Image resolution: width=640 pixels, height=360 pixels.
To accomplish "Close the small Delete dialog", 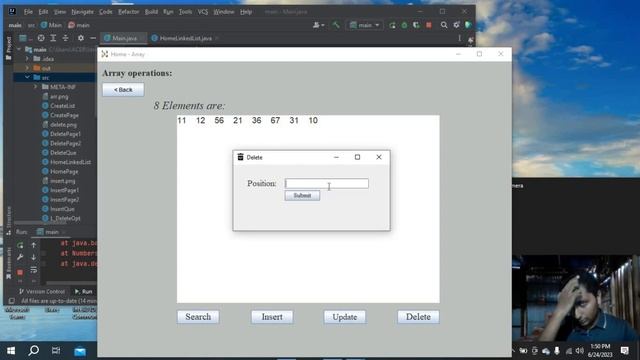I will click(379, 157).
